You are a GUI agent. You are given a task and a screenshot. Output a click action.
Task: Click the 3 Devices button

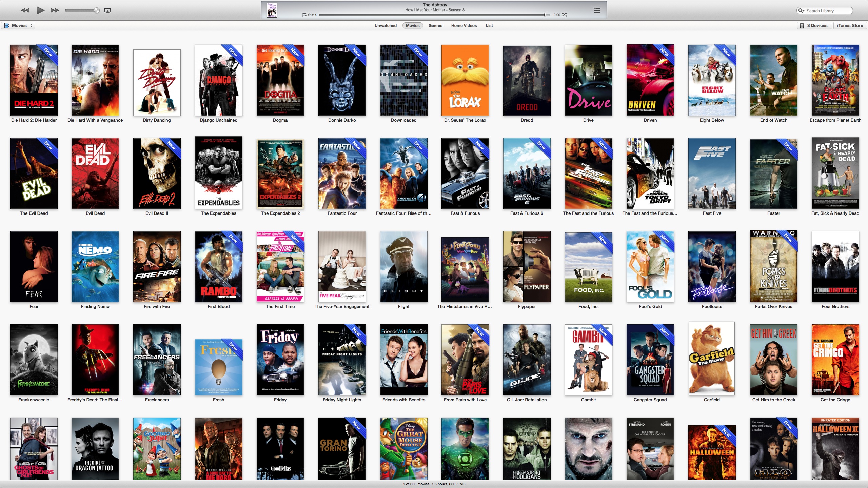pos(814,26)
